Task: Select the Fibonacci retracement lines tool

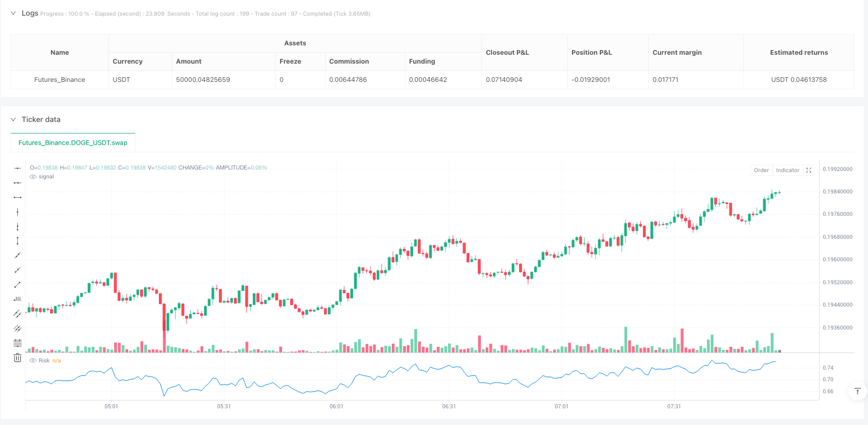Action: pyautogui.click(x=17, y=343)
